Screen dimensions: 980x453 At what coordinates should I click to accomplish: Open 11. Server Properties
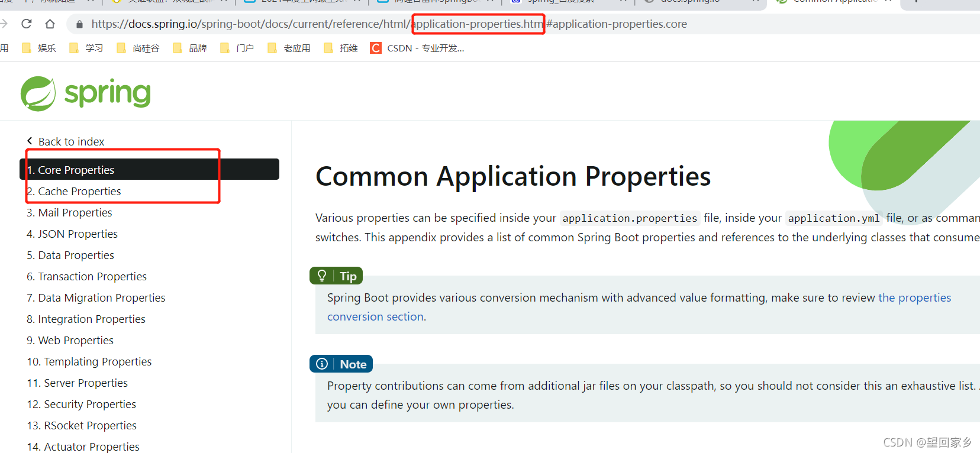pos(78,383)
